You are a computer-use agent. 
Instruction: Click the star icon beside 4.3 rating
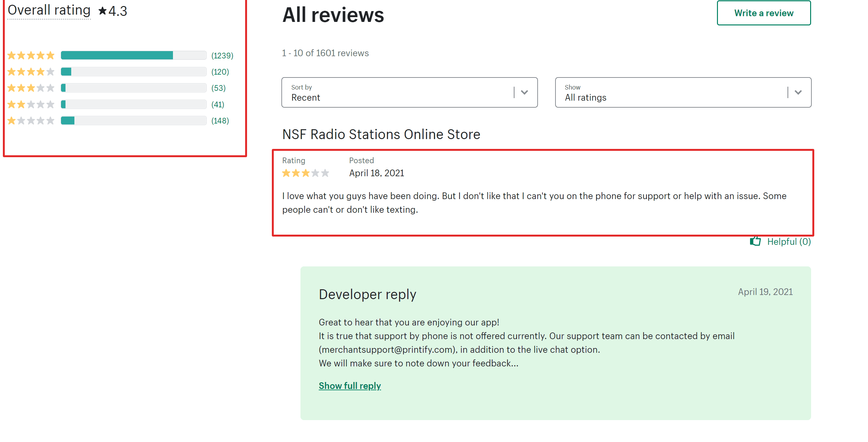coord(102,11)
